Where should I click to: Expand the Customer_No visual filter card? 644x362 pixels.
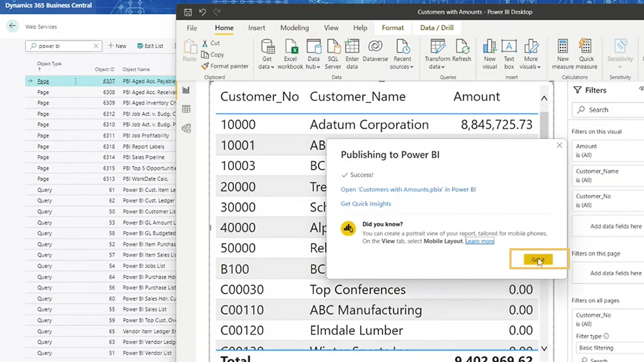(608, 200)
